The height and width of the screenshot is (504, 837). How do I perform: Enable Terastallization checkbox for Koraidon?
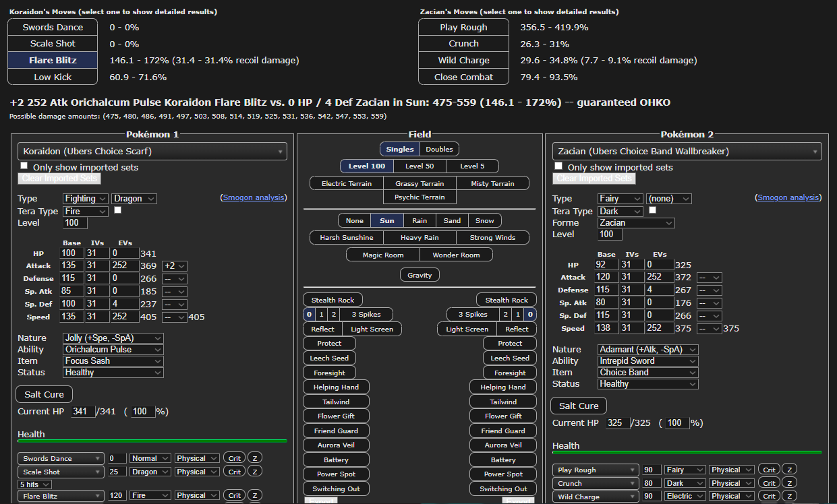click(118, 210)
